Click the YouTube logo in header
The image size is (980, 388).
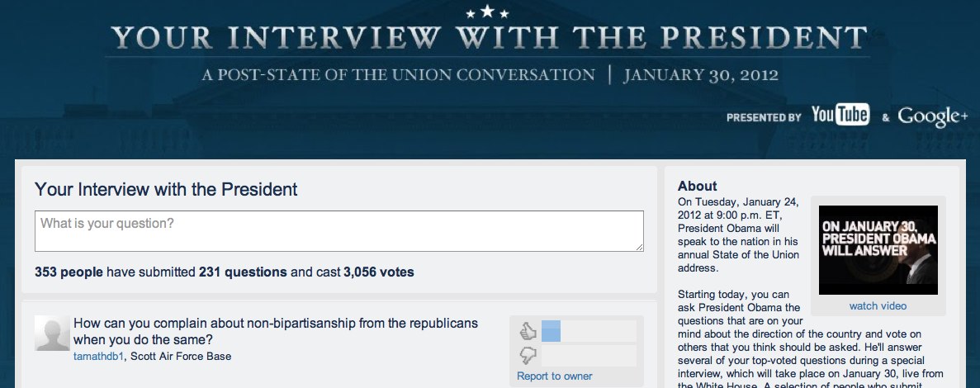[840, 115]
